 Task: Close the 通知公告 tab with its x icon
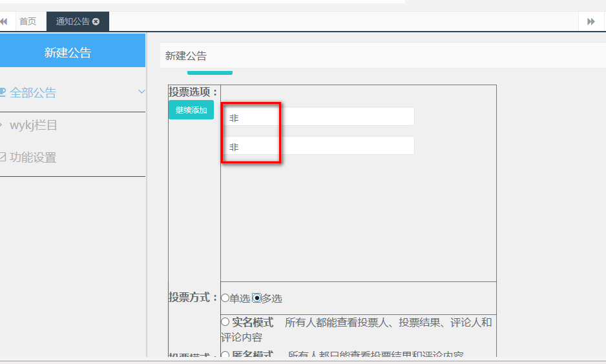click(96, 21)
